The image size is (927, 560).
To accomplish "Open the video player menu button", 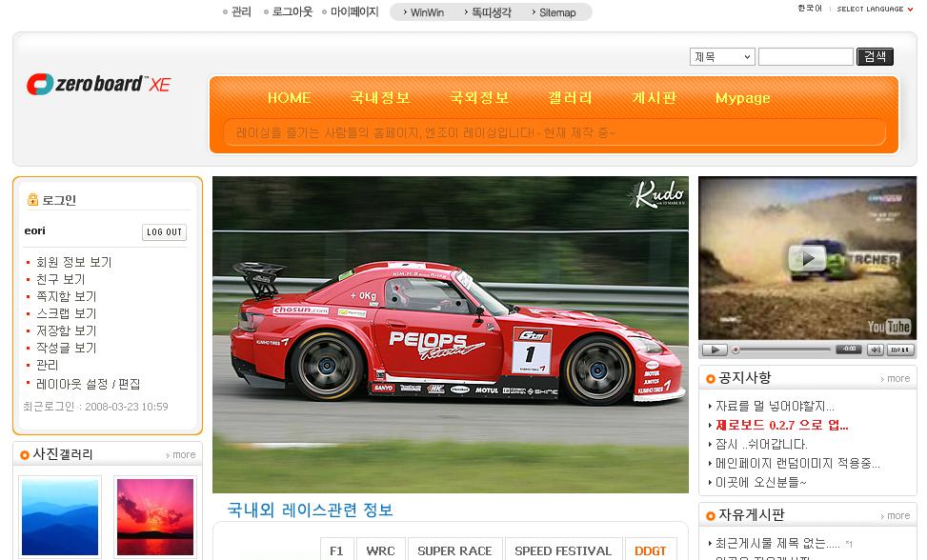I will coord(899,350).
